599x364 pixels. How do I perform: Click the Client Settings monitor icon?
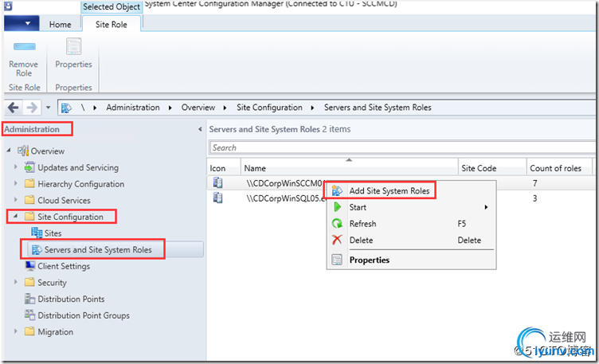pyautogui.click(x=29, y=265)
